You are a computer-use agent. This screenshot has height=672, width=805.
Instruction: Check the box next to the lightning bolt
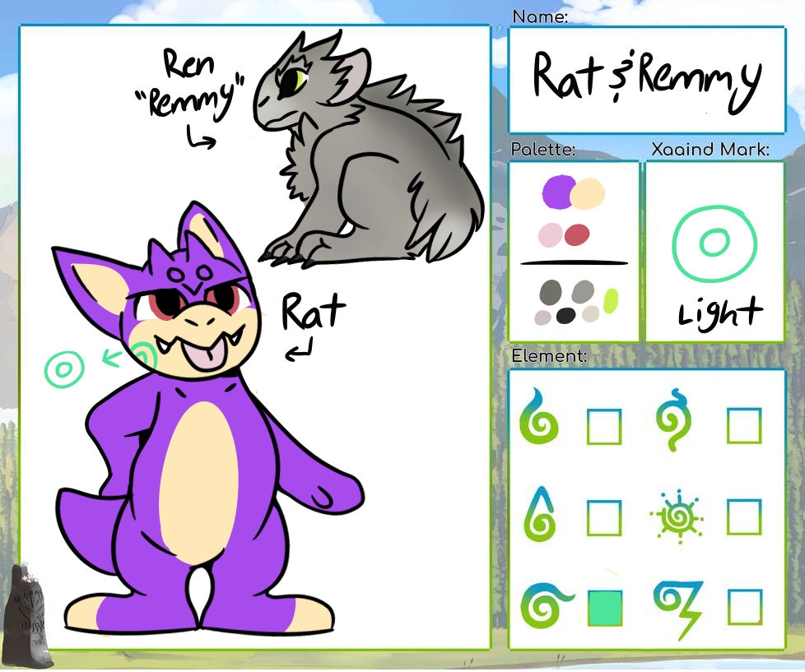point(744,609)
